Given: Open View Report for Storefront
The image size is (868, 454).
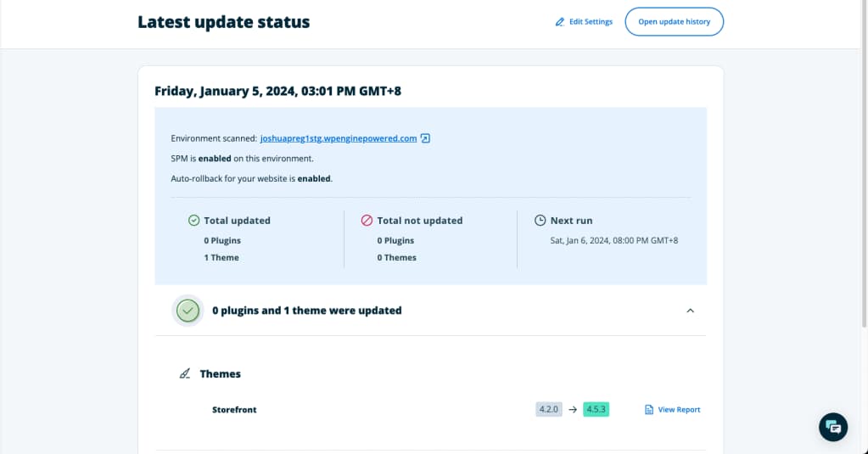Looking at the screenshot, I should click(x=673, y=410).
